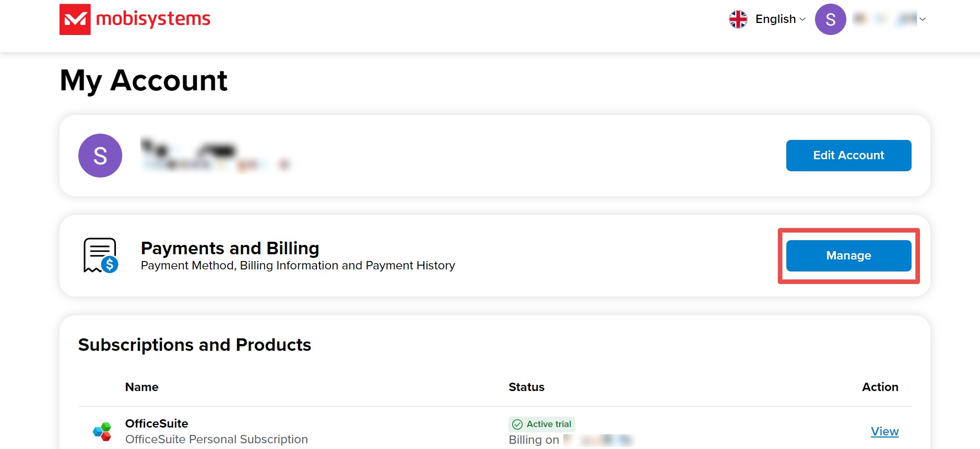Click the Name column header

coord(141,387)
